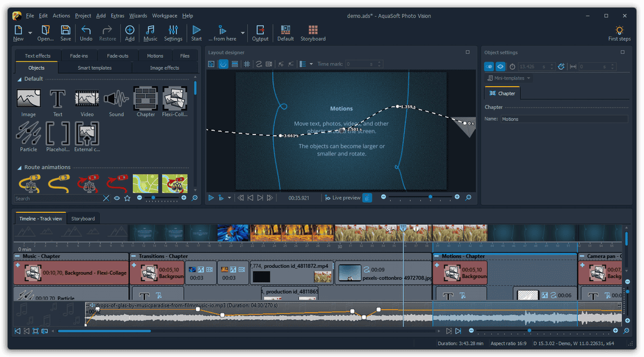Toggle the eye visibility in Object settings
This screenshot has width=644, height=357.
[500, 66]
